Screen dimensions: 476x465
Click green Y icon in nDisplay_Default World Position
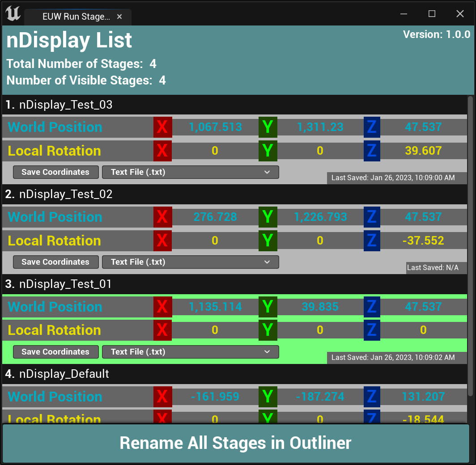268,397
